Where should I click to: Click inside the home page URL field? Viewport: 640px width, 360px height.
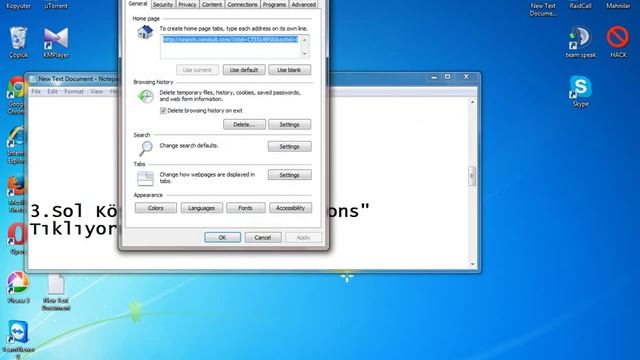tap(231, 47)
